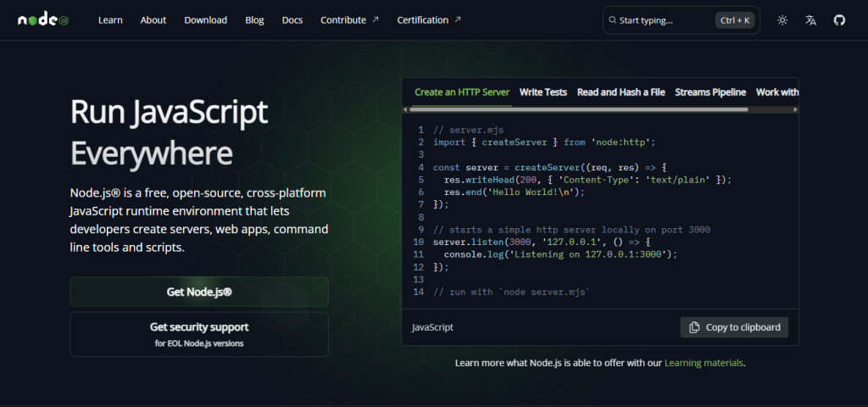
Task: Toggle the light/dark theme icon
Action: click(782, 20)
